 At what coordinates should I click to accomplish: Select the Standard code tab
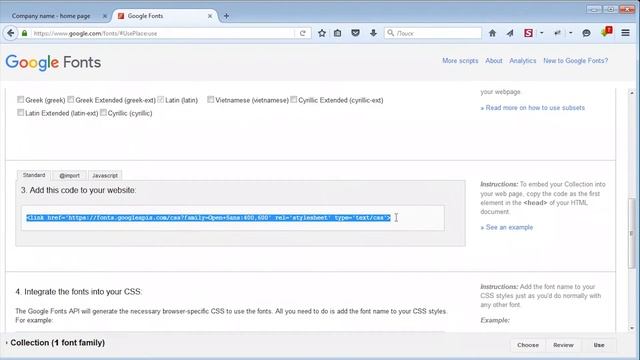tap(34, 175)
